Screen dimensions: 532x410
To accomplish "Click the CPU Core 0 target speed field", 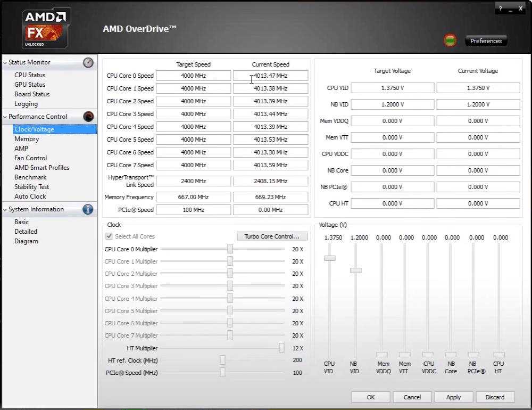I will [193, 76].
